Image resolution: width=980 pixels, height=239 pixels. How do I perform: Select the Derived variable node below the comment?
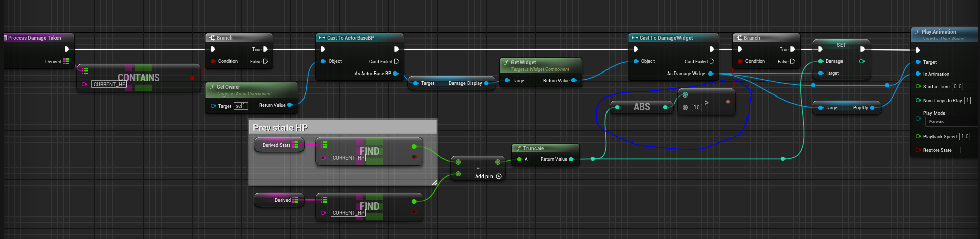pyautogui.click(x=279, y=200)
